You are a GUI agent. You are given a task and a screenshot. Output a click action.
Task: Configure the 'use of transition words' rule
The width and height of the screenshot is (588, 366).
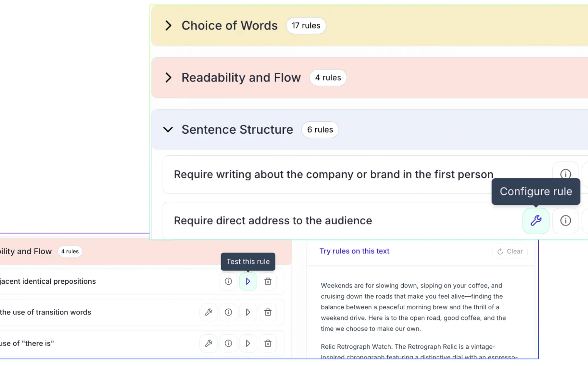pyautogui.click(x=208, y=312)
